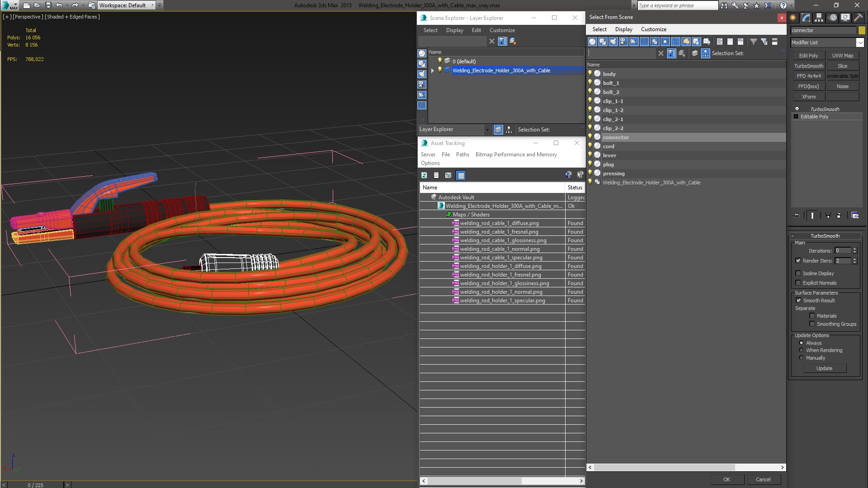Select When Rendering update option
868x488 pixels.
click(x=801, y=350)
